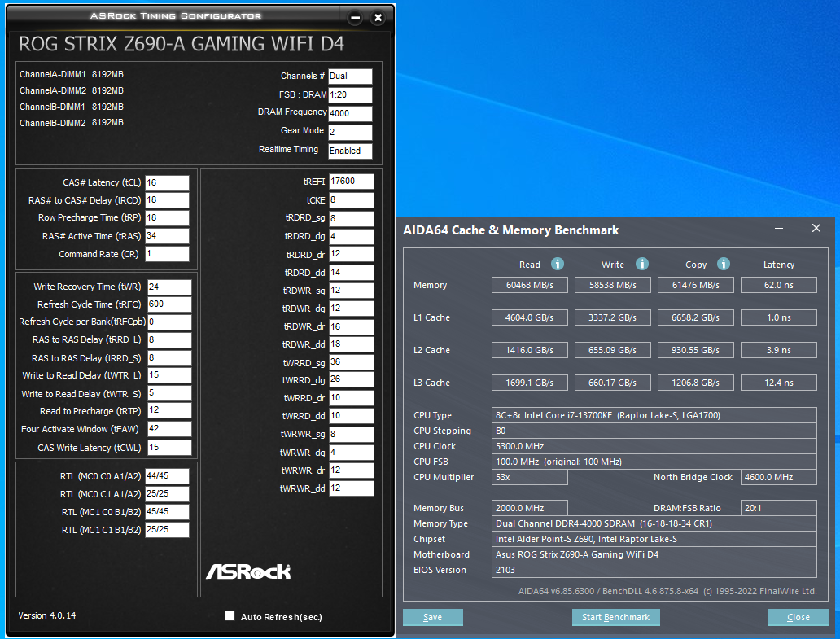Close the ASRock Timing Configurator window
The height and width of the screenshot is (639, 840).
coord(378,18)
